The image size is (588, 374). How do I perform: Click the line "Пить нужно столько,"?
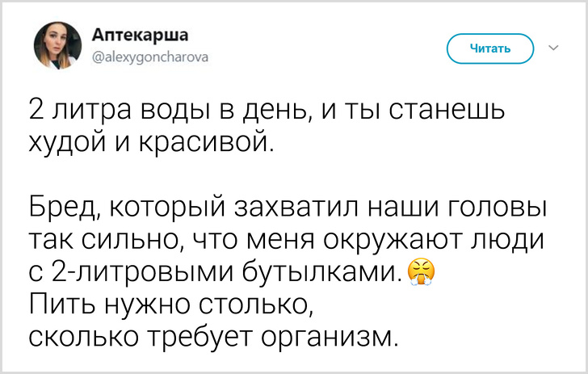click(170, 306)
